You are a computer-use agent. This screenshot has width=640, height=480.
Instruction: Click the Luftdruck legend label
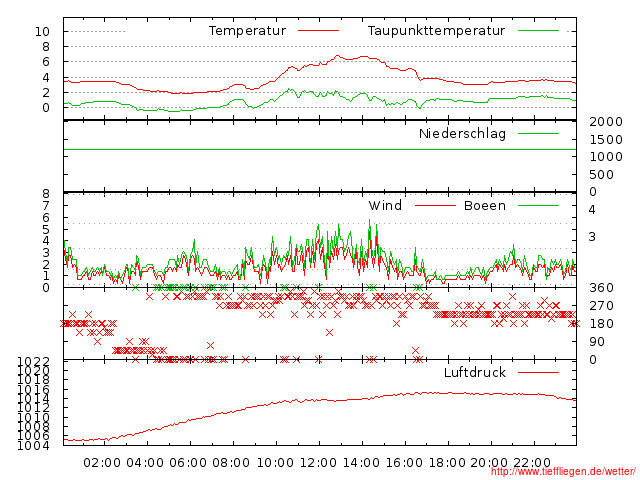coord(475,373)
